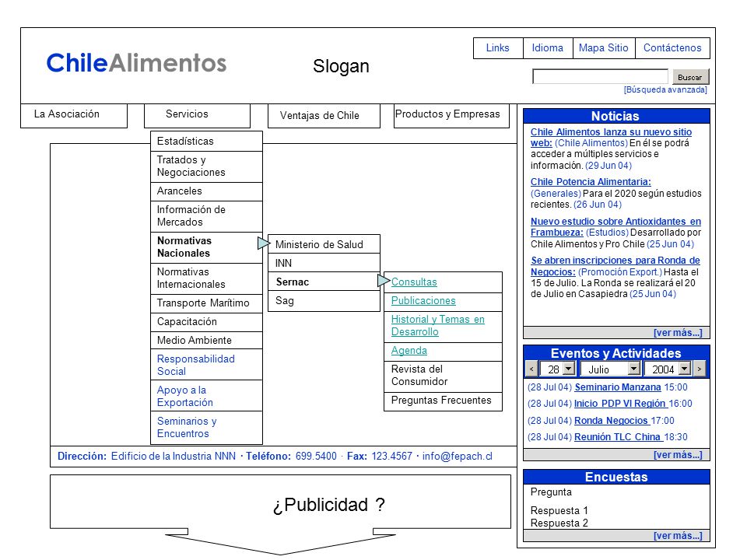Choose Capacitación menu entry

[206, 321]
